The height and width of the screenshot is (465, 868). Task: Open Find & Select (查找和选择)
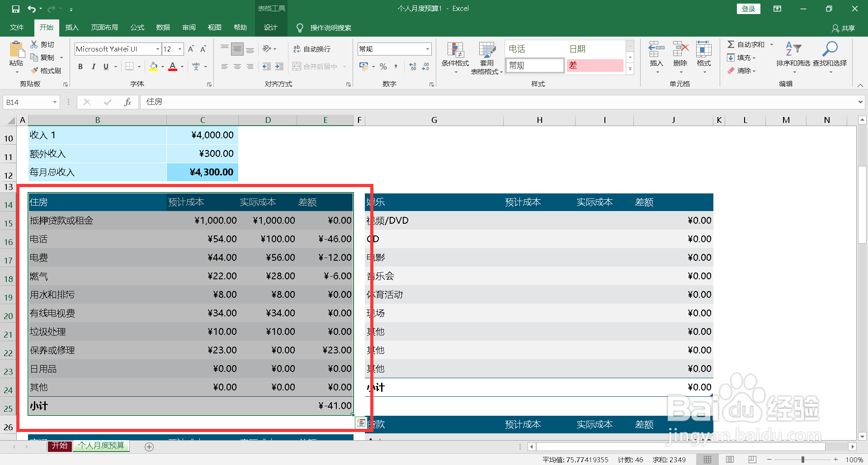(x=830, y=57)
